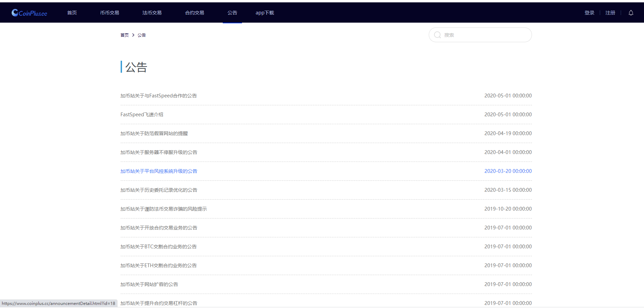Viewport: 644px width, 308px height.
Task: Click the date 2019-10-20 00:00:00
Action: tap(508, 209)
